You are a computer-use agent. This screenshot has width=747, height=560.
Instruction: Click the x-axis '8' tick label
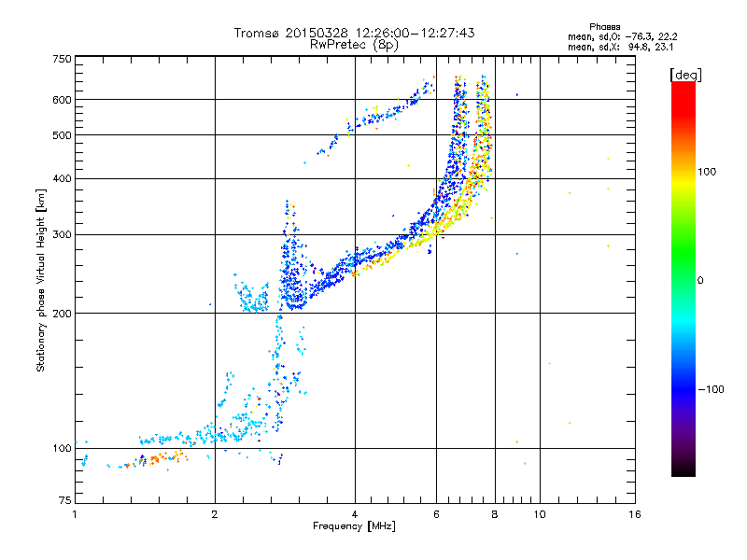495,514
